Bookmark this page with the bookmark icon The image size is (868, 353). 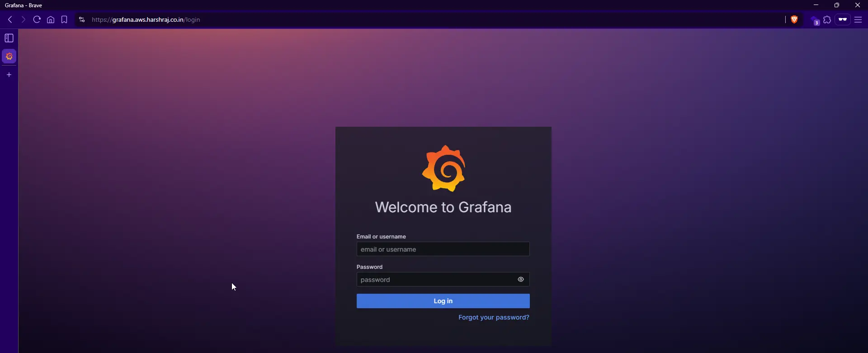(64, 20)
